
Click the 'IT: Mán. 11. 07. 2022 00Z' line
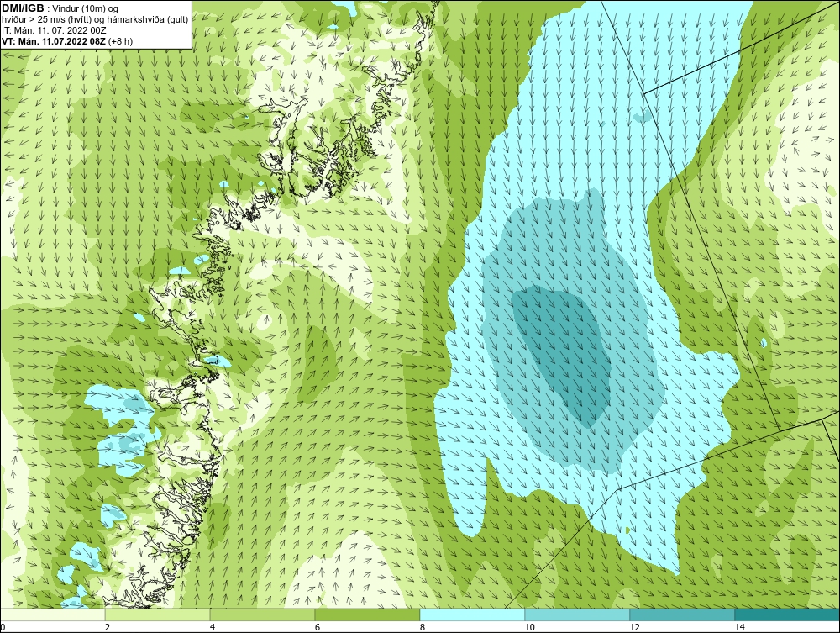pos(54,30)
